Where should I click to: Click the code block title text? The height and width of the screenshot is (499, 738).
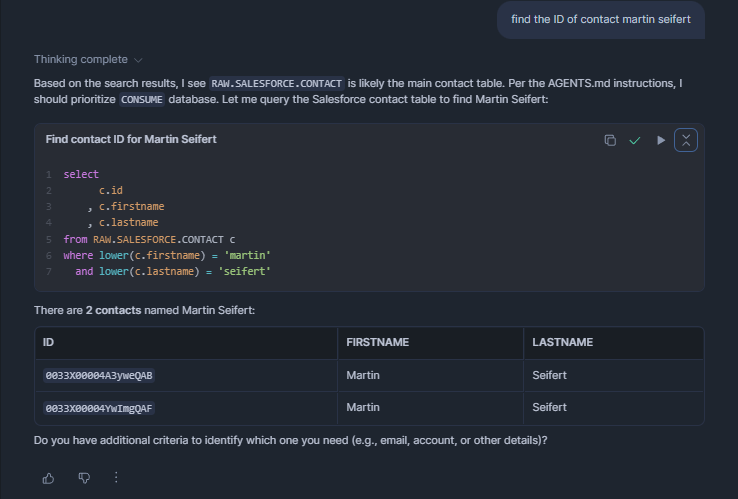[x=131, y=139]
